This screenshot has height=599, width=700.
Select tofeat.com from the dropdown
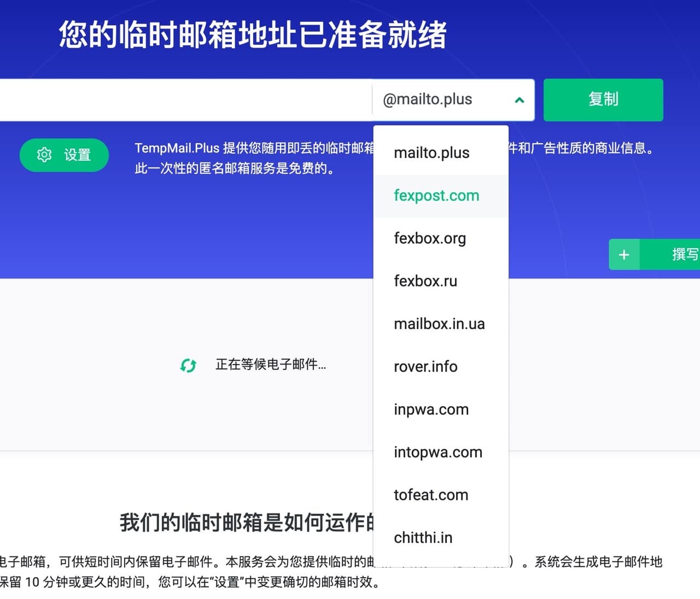pyautogui.click(x=441, y=495)
